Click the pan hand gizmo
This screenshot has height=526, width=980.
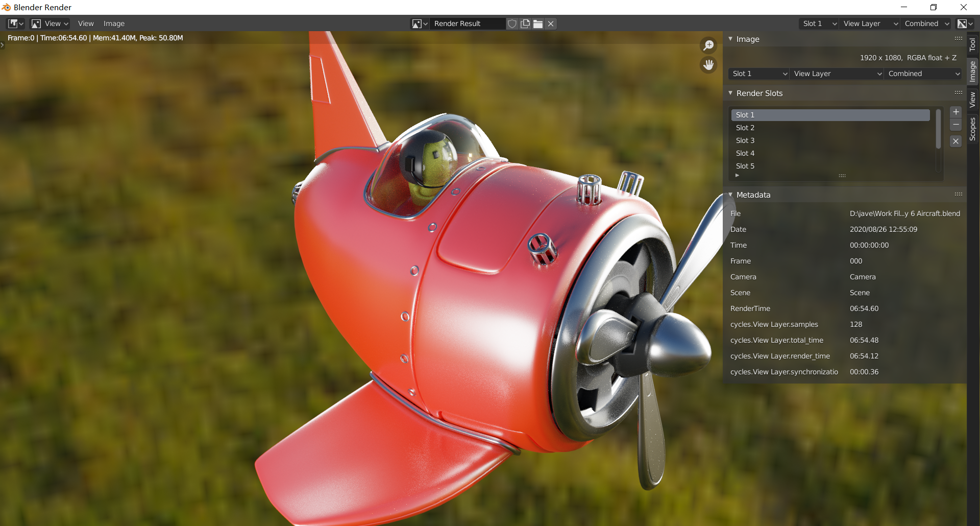tap(708, 65)
